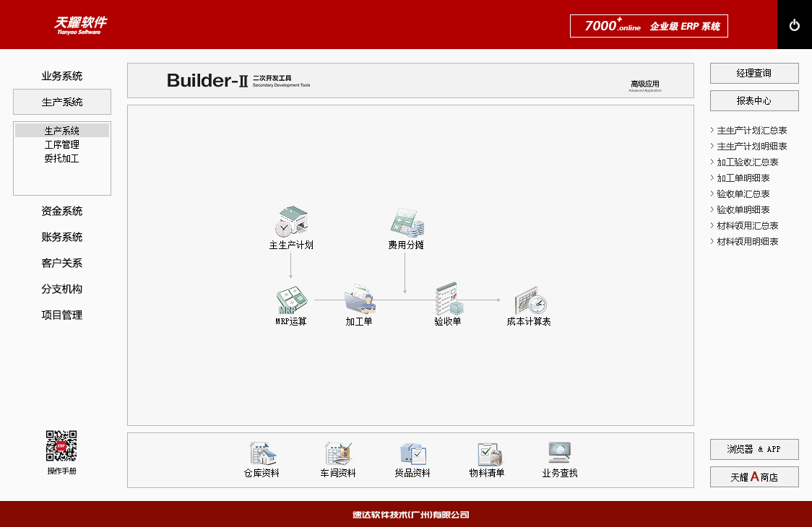Open the 加工单 icon
The height and width of the screenshot is (527, 812).
(359, 300)
